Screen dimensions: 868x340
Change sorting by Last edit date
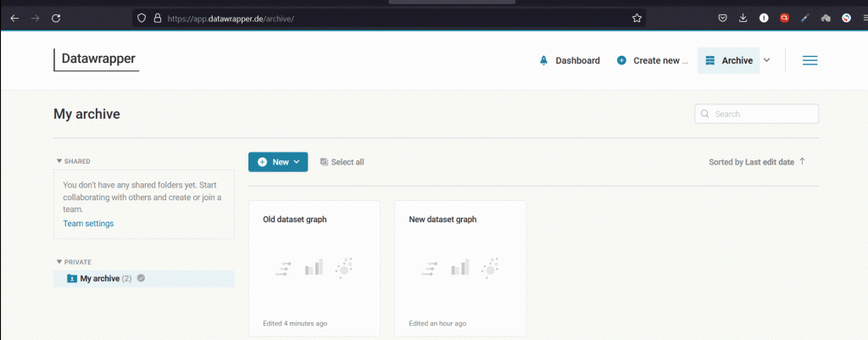pos(751,162)
